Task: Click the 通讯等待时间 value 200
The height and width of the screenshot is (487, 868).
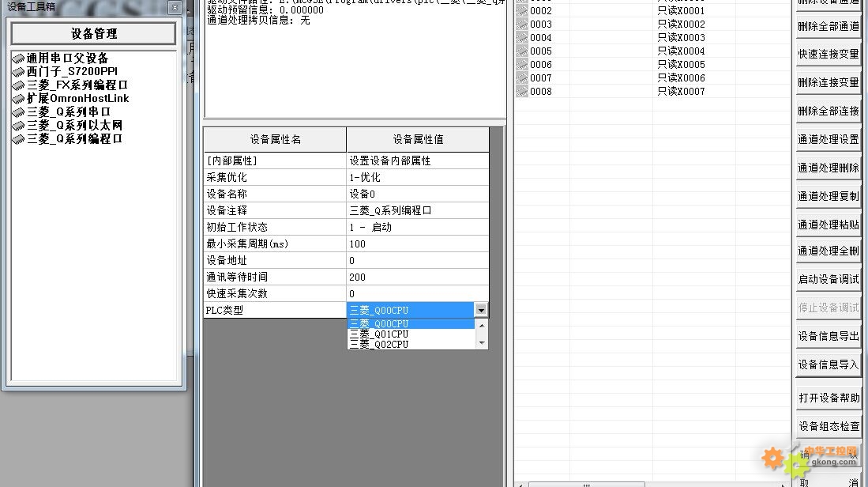Action: click(418, 277)
